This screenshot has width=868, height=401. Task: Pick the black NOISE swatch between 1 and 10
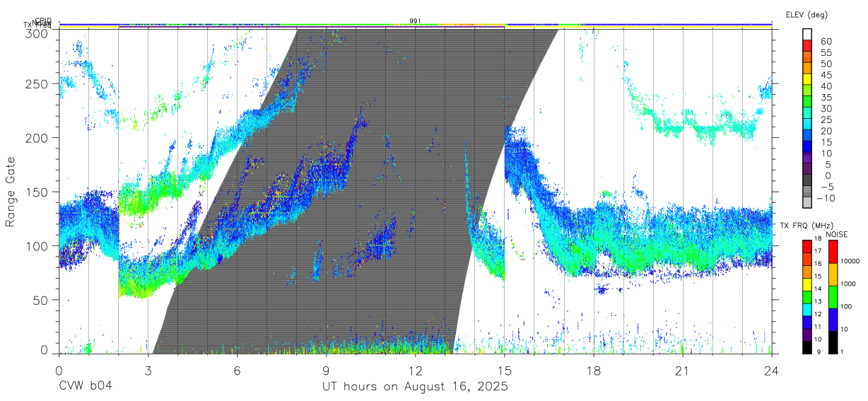pyautogui.click(x=832, y=342)
